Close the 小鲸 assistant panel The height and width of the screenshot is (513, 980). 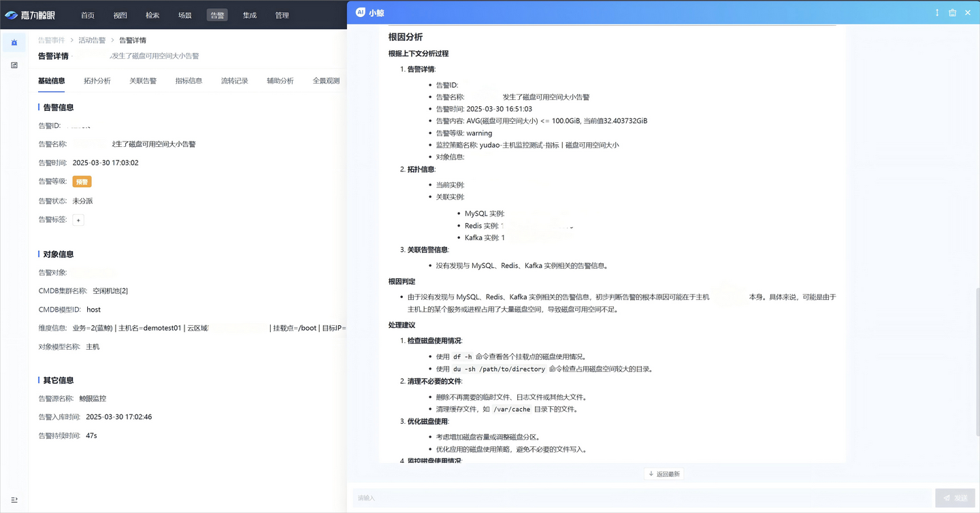pos(968,12)
